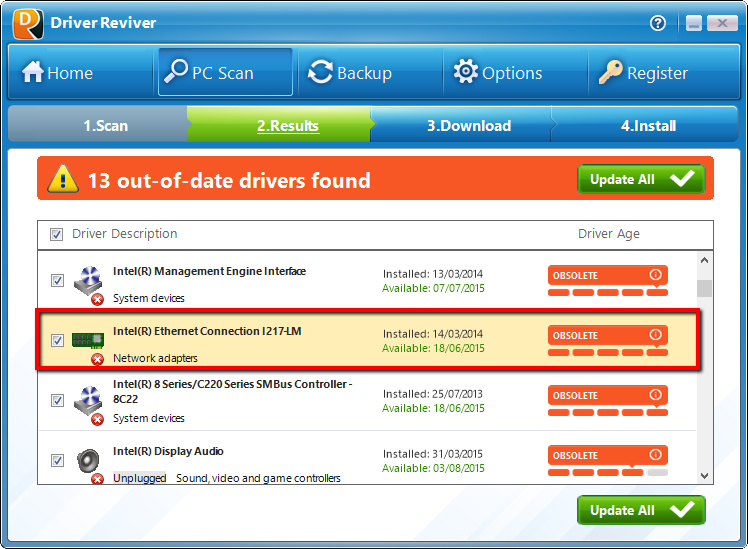This screenshot has width=748, height=549.
Task: Open info icon on Ethernet Connection OBSOLETE badge
Action: click(655, 335)
